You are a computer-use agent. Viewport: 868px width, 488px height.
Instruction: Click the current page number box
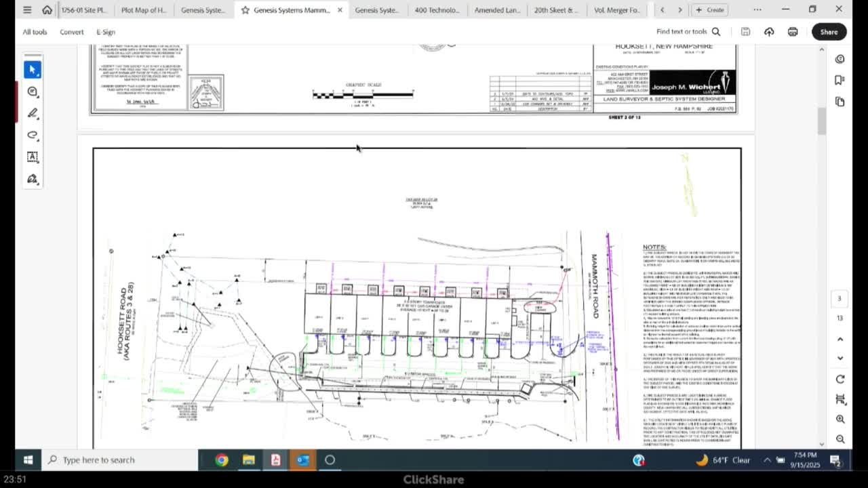tap(839, 299)
